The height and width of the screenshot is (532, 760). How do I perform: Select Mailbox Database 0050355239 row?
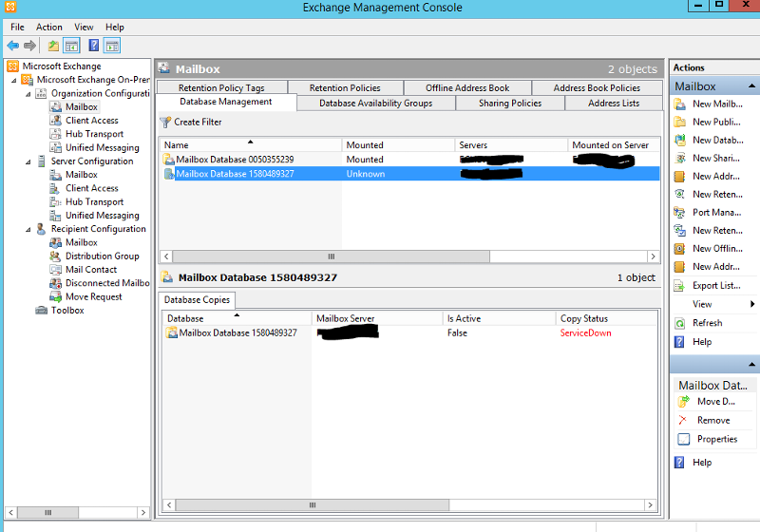tap(409, 160)
